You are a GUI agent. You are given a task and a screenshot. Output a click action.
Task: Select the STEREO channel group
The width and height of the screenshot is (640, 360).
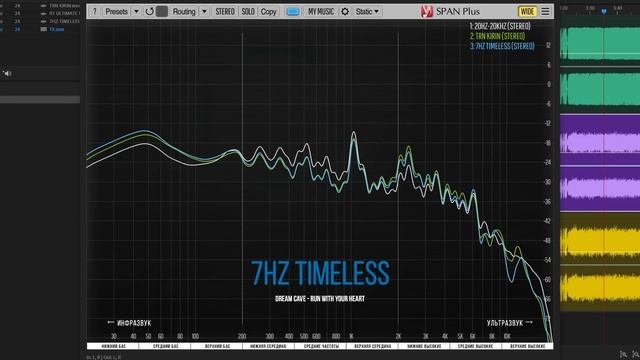225,11
